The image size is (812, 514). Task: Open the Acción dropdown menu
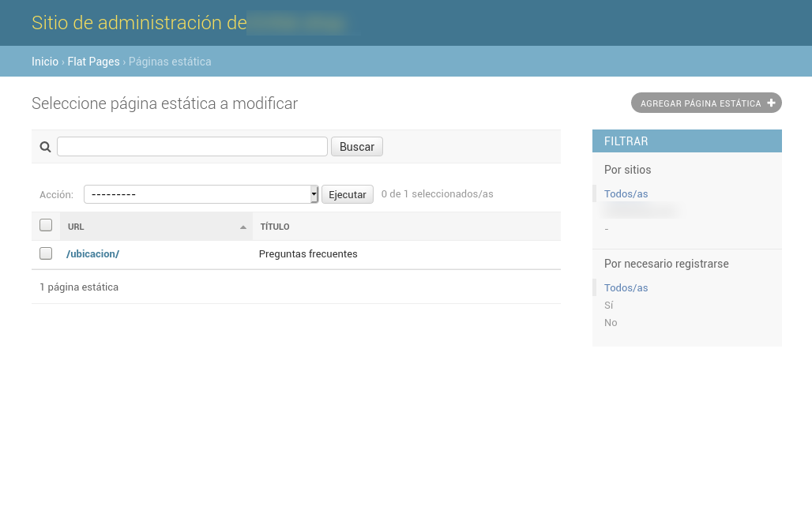tap(201, 194)
